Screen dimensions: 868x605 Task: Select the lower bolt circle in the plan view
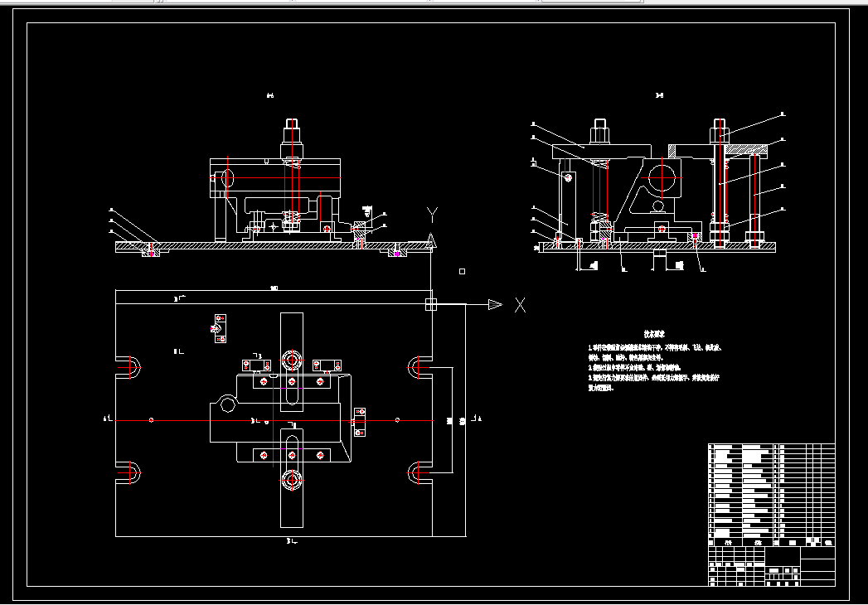tap(292, 480)
